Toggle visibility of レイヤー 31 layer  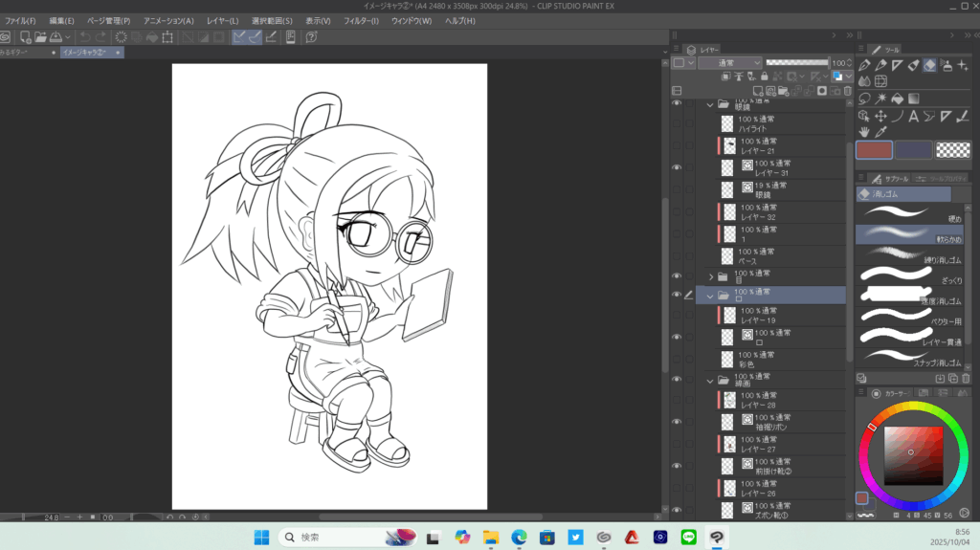tap(677, 167)
